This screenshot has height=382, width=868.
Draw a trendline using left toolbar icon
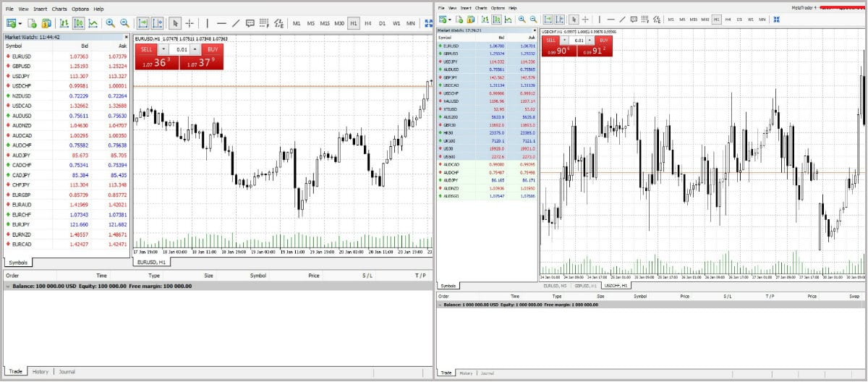pyautogui.click(x=236, y=23)
